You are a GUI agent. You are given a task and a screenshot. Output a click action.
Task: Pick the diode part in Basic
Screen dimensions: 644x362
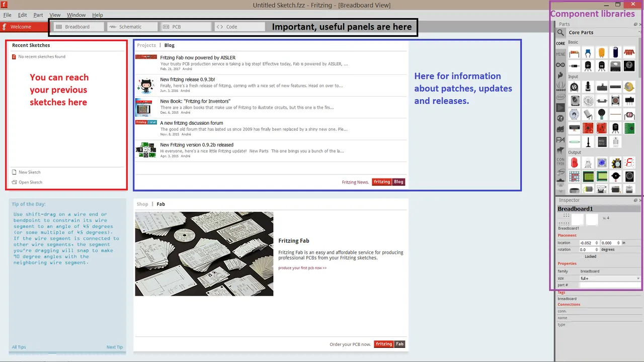(x=574, y=66)
